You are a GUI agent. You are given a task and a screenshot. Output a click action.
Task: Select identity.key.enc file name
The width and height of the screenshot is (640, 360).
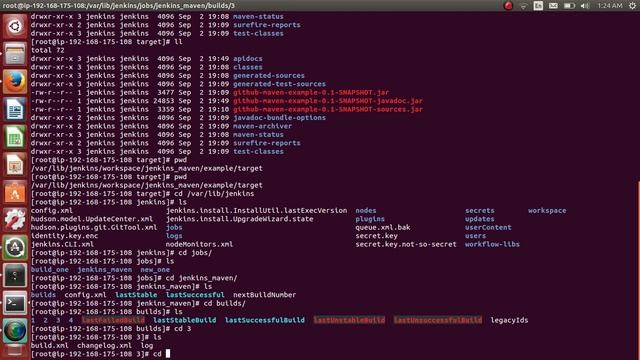click(x=64, y=236)
